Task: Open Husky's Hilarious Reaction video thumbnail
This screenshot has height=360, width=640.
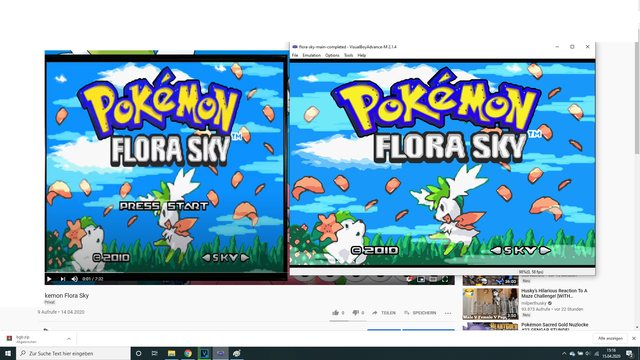Action: coord(490,304)
